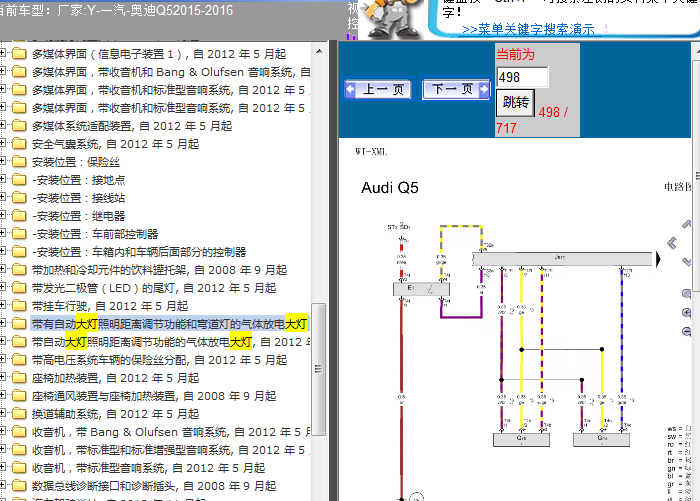Click the pan down arrow on diagram
700x501 pixels.
(x=686, y=262)
